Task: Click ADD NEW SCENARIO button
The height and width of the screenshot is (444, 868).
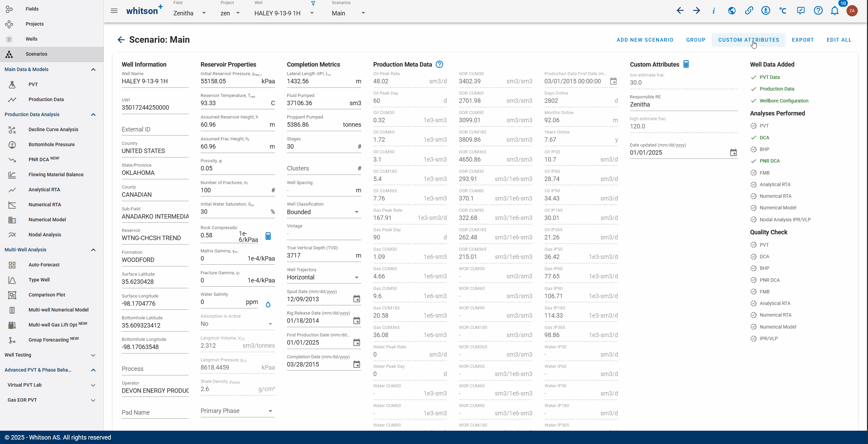Action: [645, 40]
